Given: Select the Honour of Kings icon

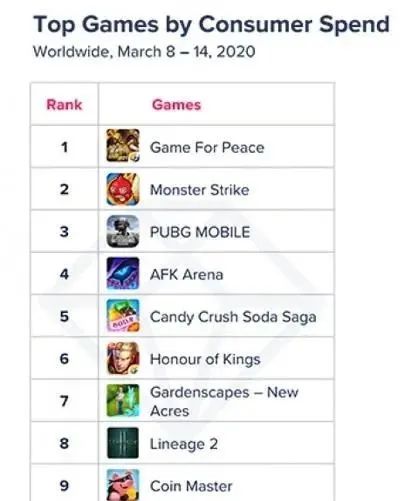Looking at the screenshot, I should click(x=123, y=358).
